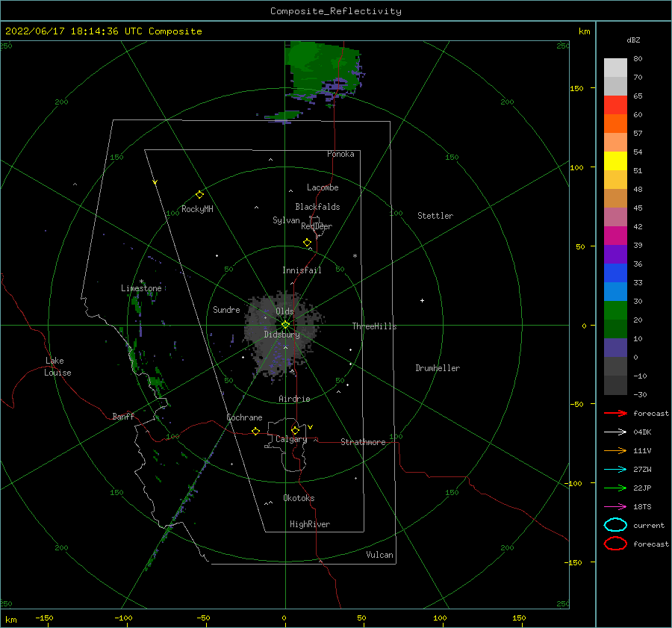Click the Composite_Reflectivity title text
Viewport: 672px width, 628px height.
coord(335,11)
